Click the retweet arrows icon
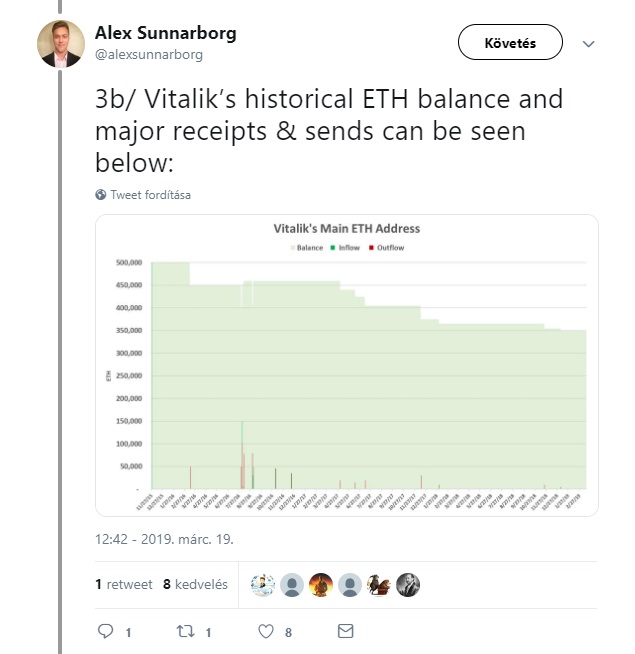Screen dimensions: 635x654 click(185, 631)
